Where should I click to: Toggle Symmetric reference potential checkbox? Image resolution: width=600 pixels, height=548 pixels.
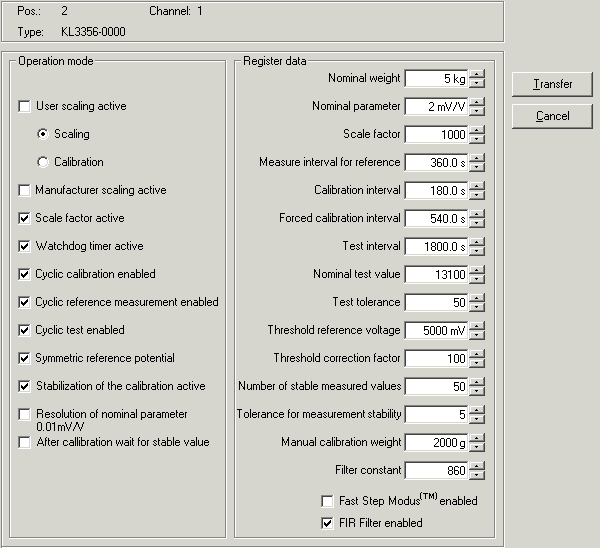tap(24, 358)
